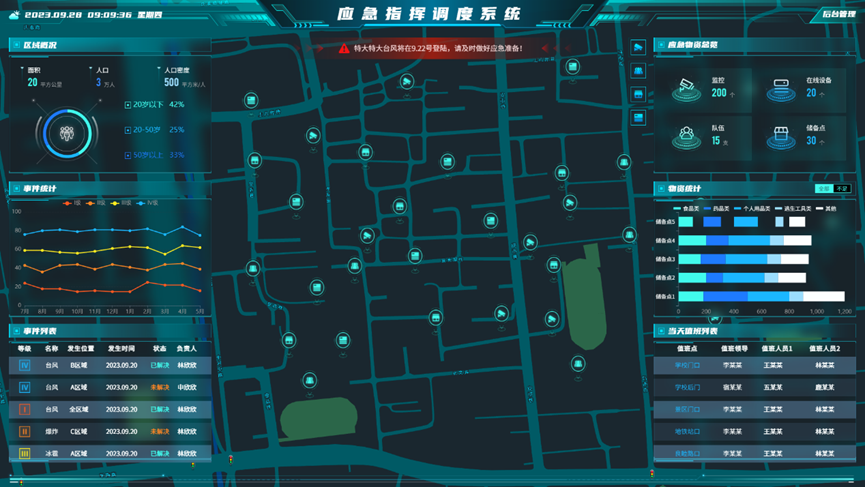The width and height of the screenshot is (865, 487).
Task: Click the 全区域 location cell
Action: (x=79, y=409)
